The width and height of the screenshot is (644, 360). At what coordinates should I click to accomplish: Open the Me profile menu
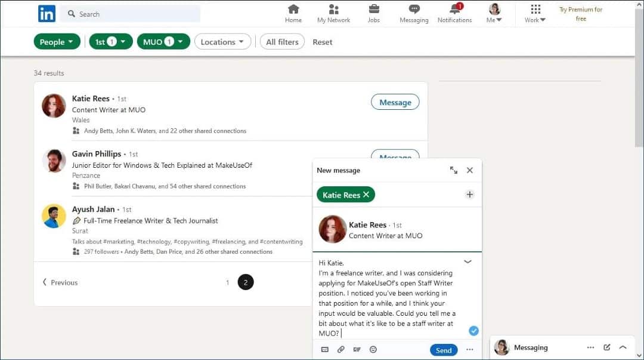point(494,13)
